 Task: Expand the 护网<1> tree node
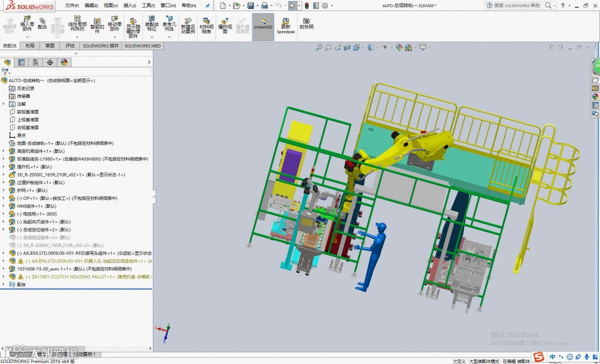click(4, 190)
